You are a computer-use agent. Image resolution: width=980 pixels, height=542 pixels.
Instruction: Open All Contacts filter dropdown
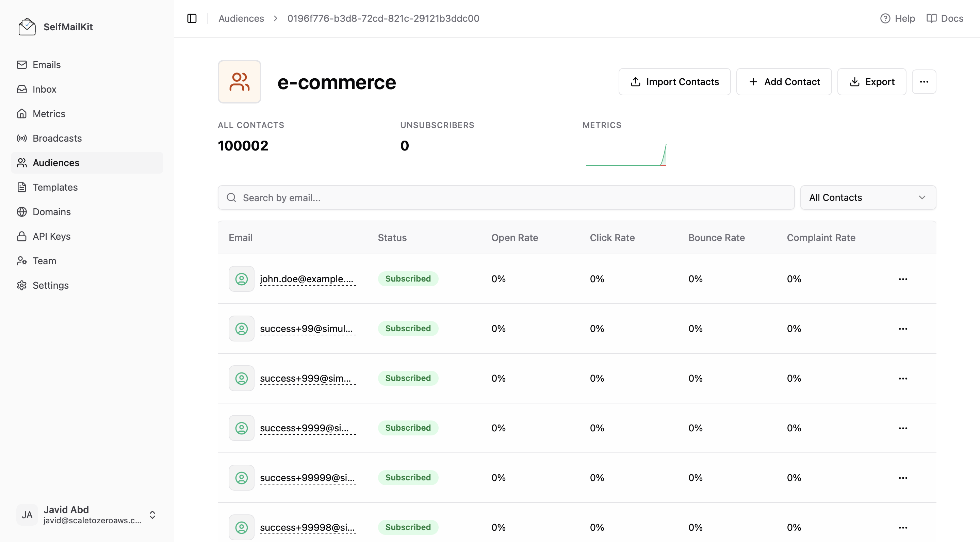(x=868, y=197)
